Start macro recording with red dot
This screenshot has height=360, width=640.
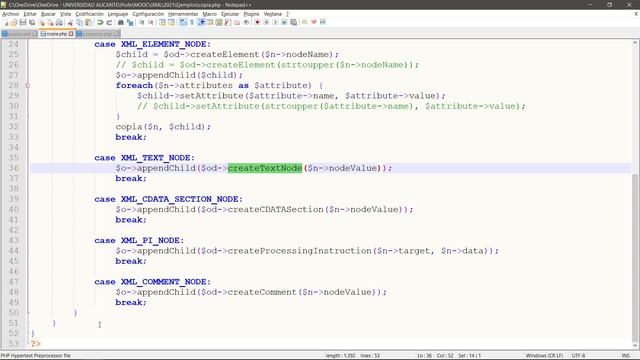point(258,22)
